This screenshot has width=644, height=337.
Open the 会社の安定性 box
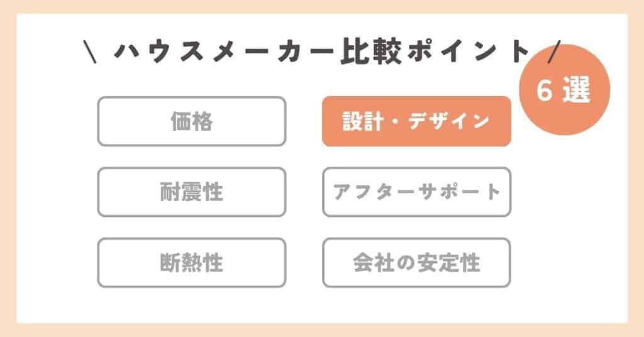(416, 262)
